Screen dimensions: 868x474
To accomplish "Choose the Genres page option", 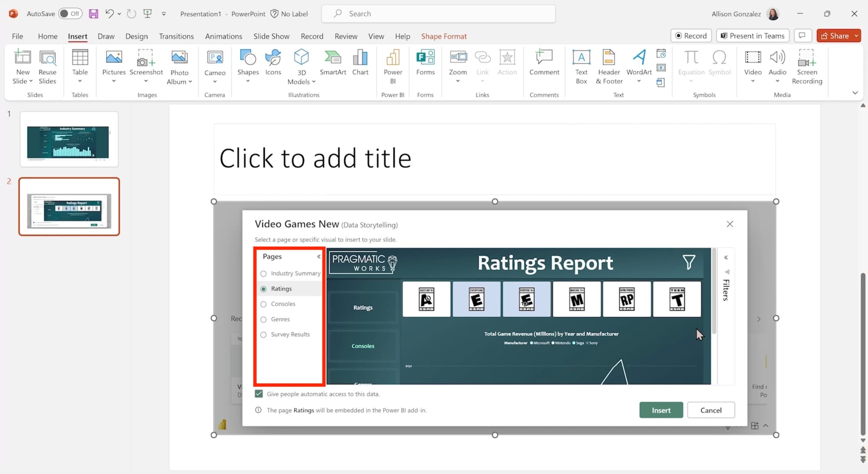I will point(263,319).
